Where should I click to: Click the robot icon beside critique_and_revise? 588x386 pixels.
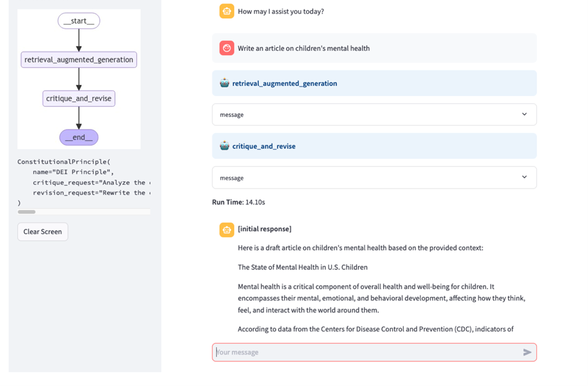[x=224, y=144]
